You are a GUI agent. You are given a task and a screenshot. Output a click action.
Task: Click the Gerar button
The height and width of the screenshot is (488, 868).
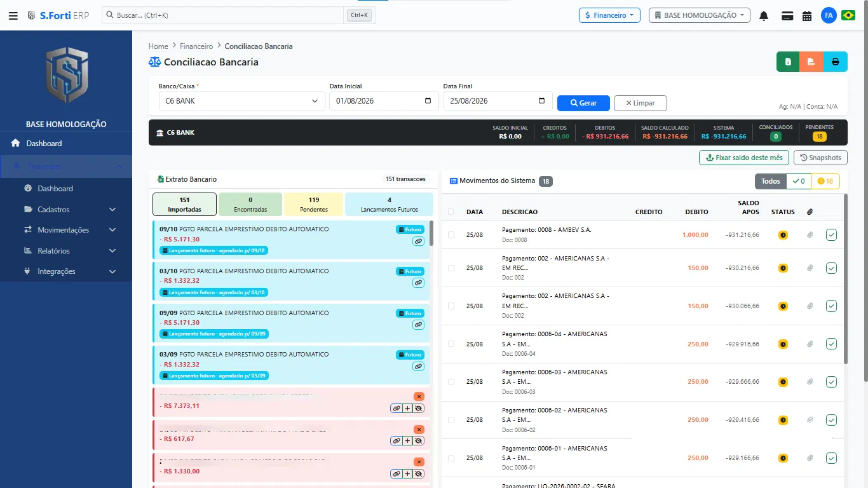click(x=583, y=103)
